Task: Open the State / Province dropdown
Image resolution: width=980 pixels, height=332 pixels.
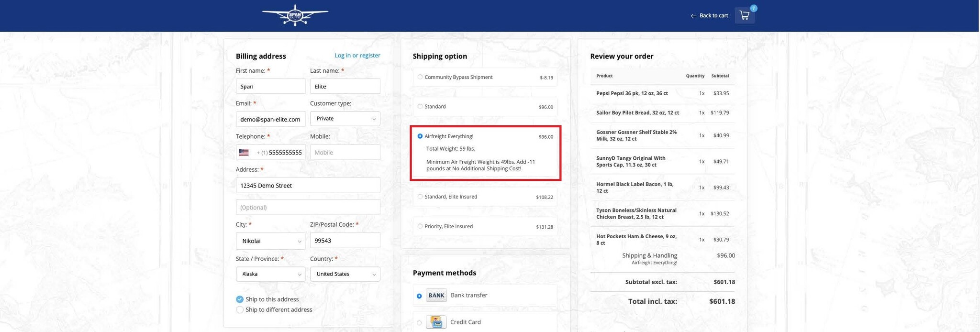Action: click(270, 274)
